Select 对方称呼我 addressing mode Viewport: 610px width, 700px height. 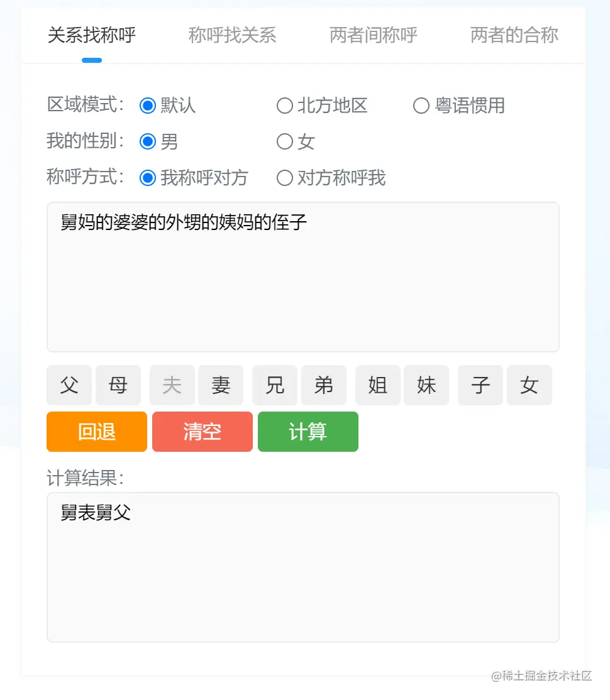[331, 178]
